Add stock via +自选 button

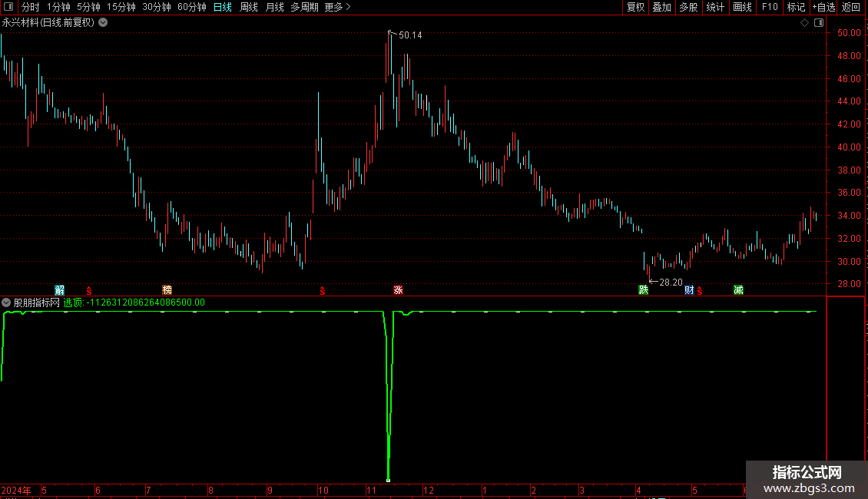(823, 7)
